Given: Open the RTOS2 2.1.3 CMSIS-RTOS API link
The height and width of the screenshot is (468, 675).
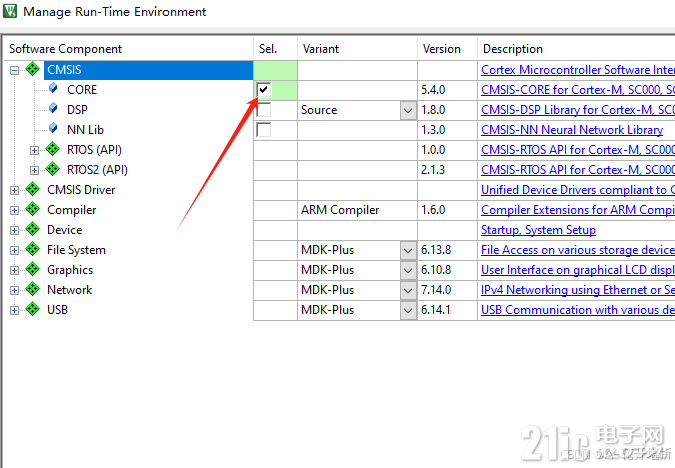Looking at the screenshot, I should pos(578,170).
